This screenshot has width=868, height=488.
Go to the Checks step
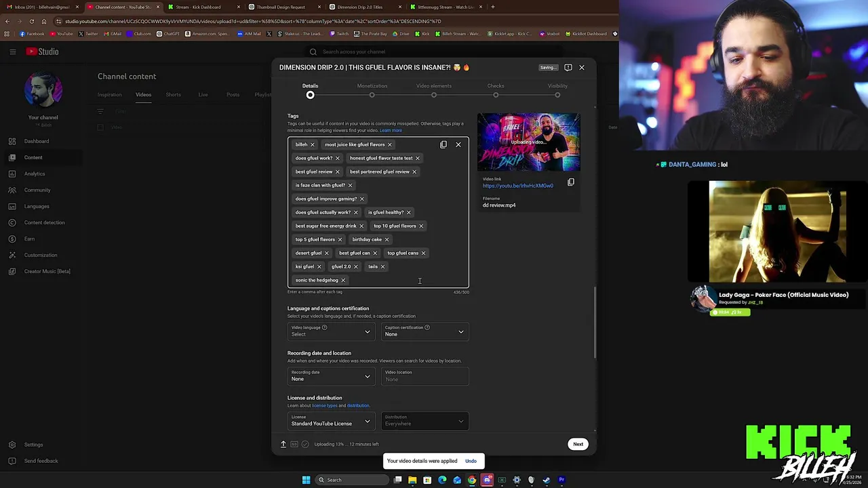coord(496,90)
